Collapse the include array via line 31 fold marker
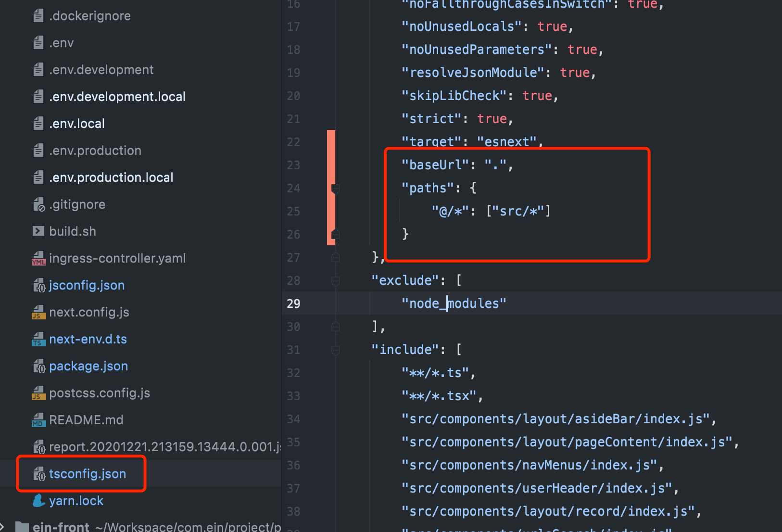The width and height of the screenshot is (782, 532). click(x=335, y=350)
